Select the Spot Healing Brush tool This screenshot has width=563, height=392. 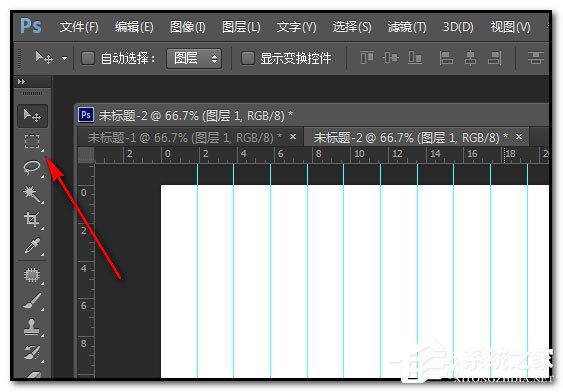32,275
